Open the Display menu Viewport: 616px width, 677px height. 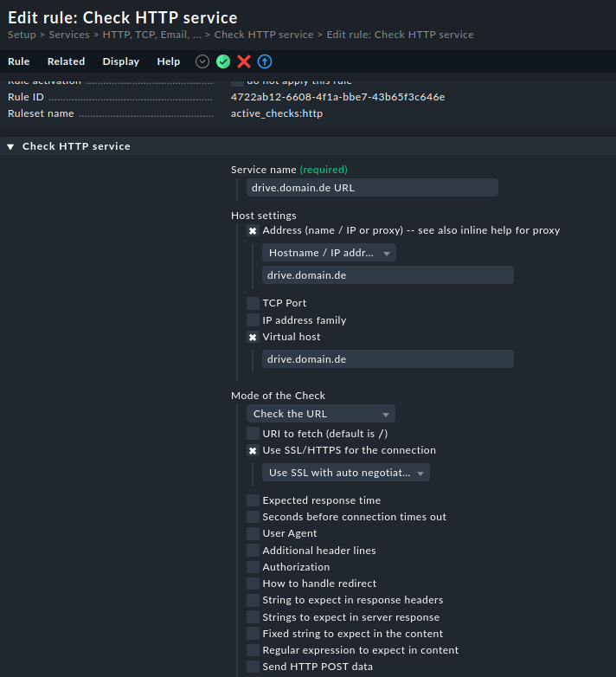click(121, 61)
